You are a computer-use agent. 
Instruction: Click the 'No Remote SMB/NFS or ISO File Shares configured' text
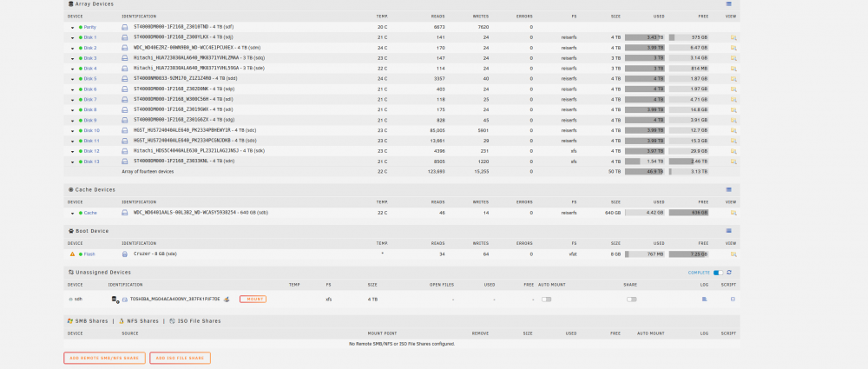click(402, 344)
